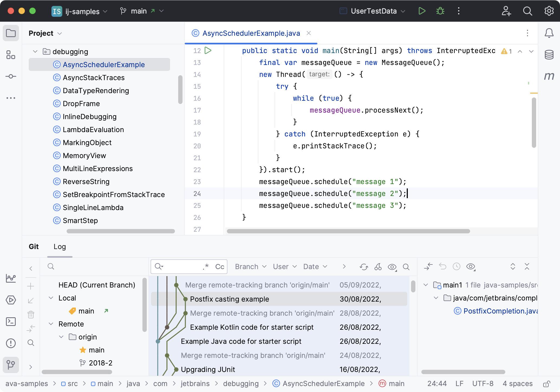Run the UserTestData configuration with the play icon
This screenshot has height=392, width=560.
[422, 11]
